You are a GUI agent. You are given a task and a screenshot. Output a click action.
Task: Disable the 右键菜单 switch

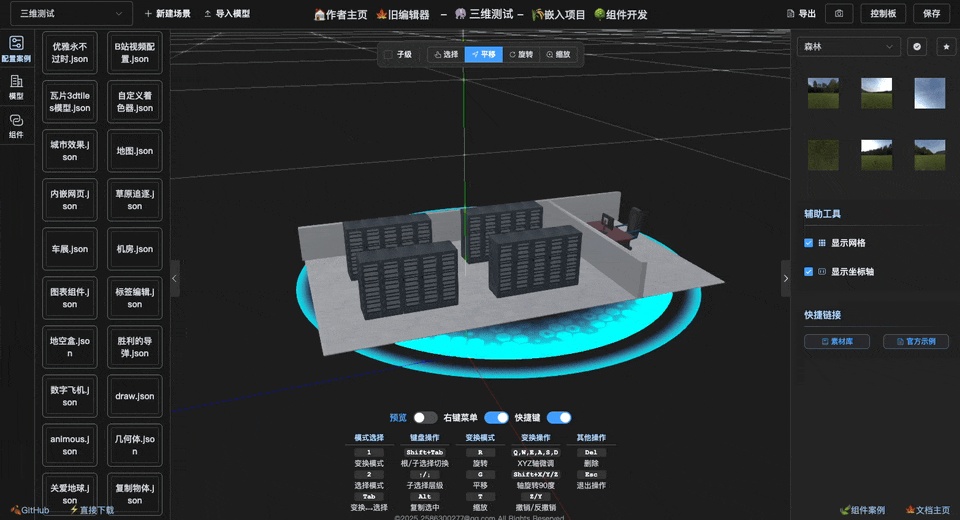[496, 418]
